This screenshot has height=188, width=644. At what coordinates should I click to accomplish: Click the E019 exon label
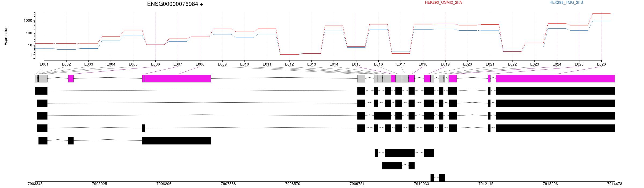[x=445, y=64]
